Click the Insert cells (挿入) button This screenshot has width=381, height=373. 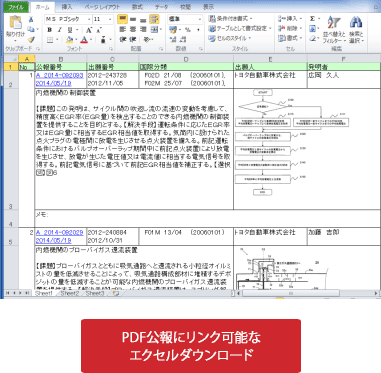click(290, 19)
